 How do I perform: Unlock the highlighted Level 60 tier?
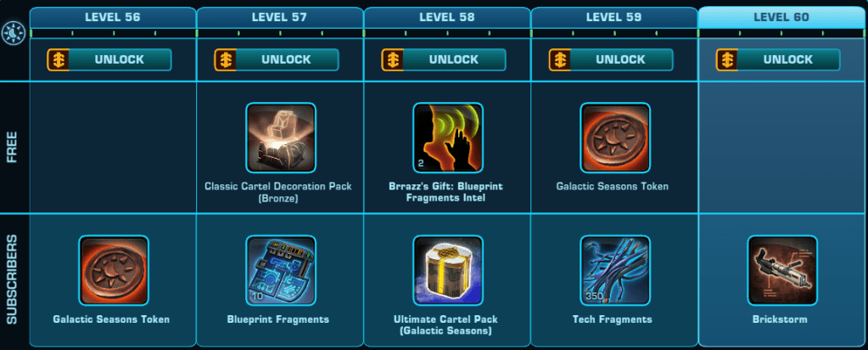(778, 60)
